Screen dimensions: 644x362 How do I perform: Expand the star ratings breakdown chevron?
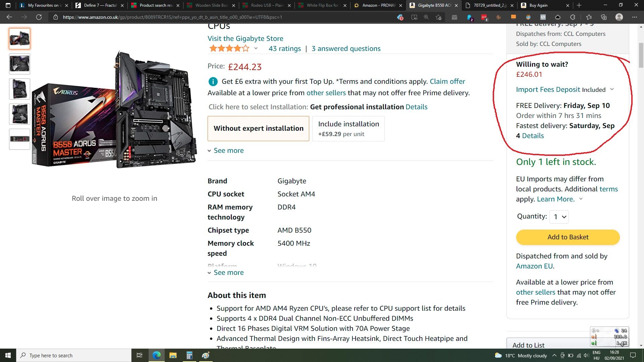pyautogui.click(x=256, y=48)
